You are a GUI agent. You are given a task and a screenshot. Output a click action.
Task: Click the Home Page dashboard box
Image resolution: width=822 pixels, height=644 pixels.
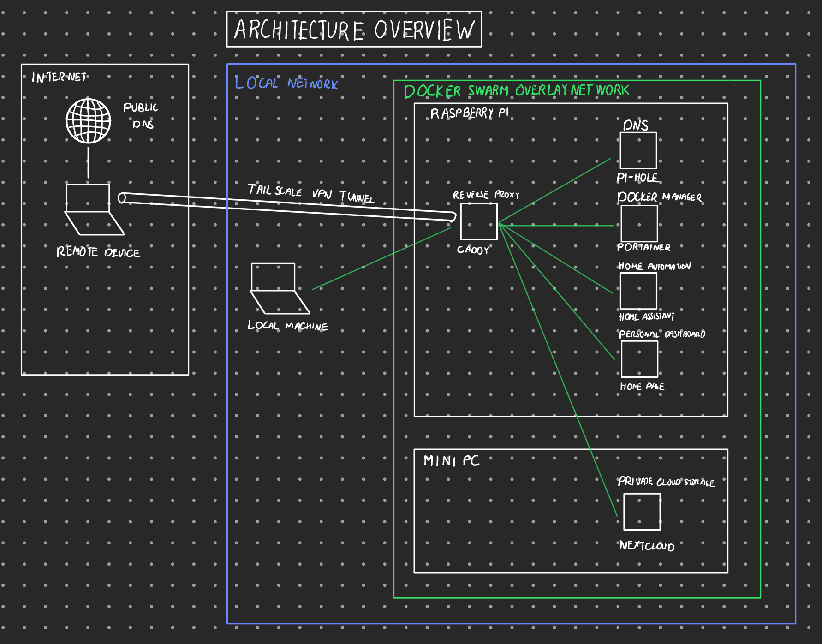click(639, 359)
